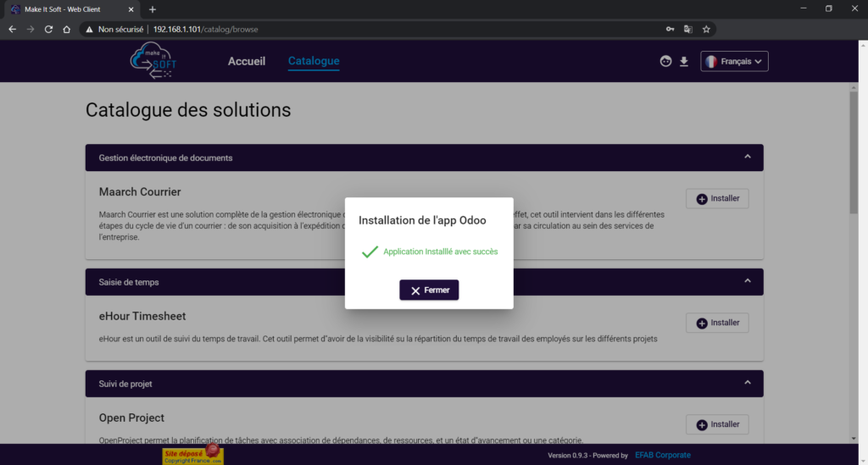Click the Make It Soft logo
Image resolution: width=868 pixels, height=465 pixels.
pos(153,61)
